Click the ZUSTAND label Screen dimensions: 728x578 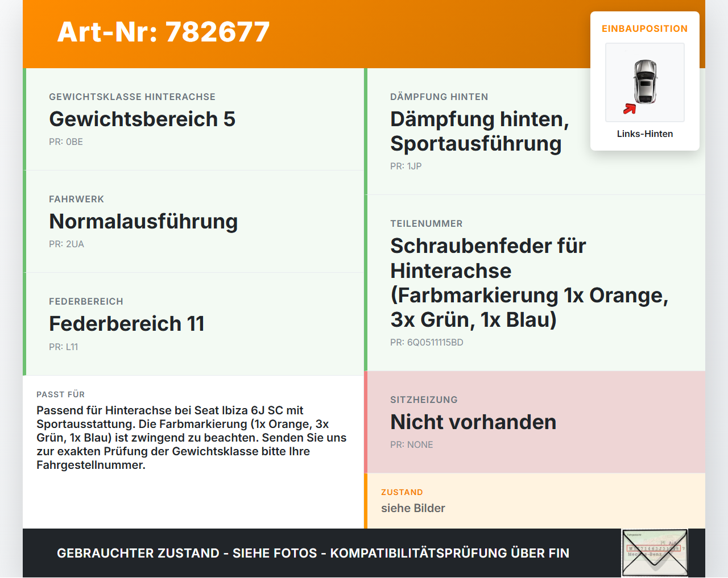tap(402, 492)
